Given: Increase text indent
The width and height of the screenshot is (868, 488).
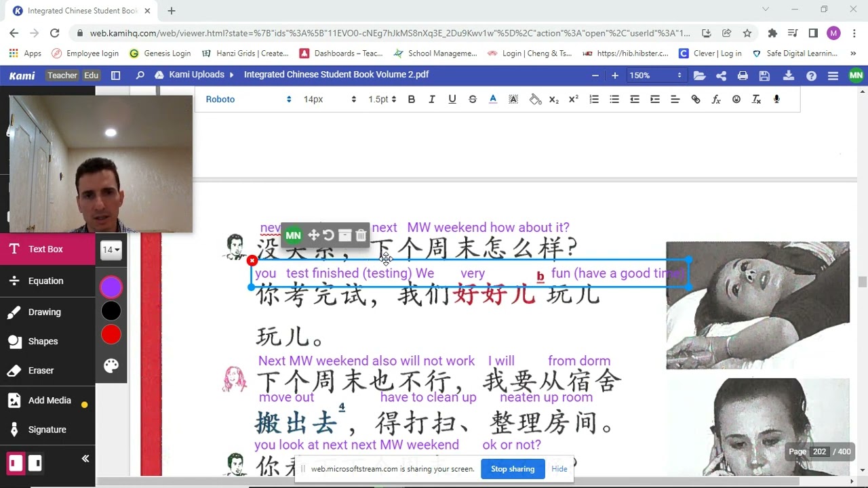Looking at the screenshot, I should [655, 100].
